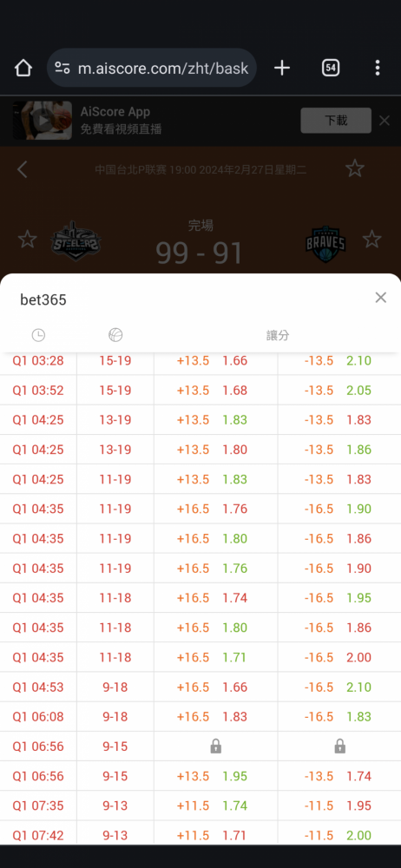Open a new browser tab

tap(282, 68)
